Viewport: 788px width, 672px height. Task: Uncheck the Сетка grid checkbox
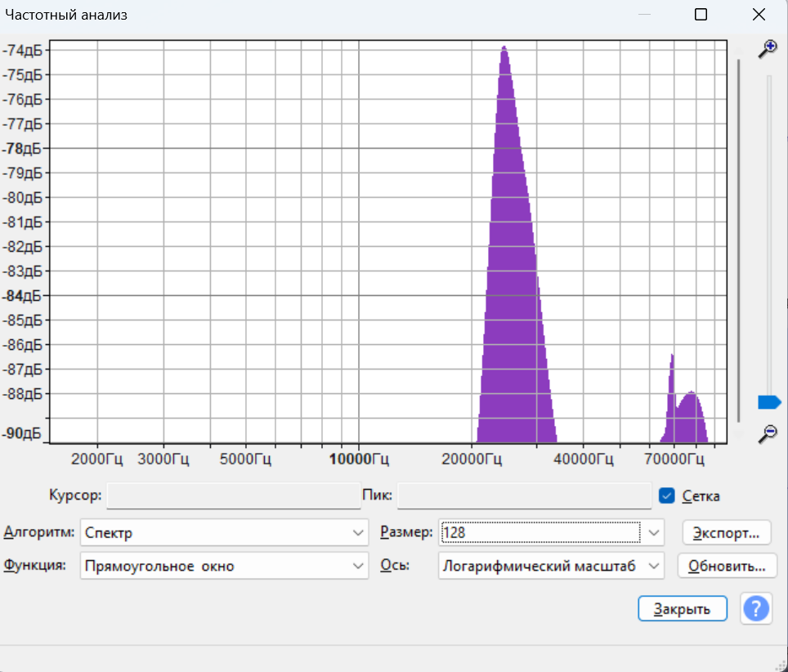(x=666, y=495)
